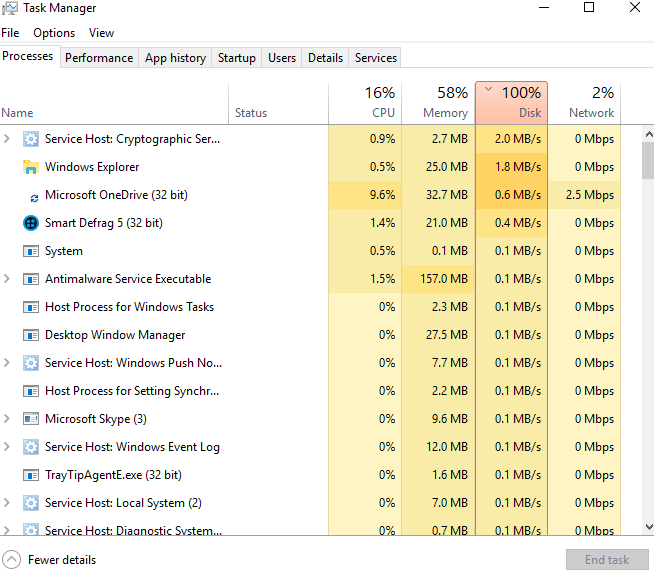Switch to the Users tab

tap(282, 58)
